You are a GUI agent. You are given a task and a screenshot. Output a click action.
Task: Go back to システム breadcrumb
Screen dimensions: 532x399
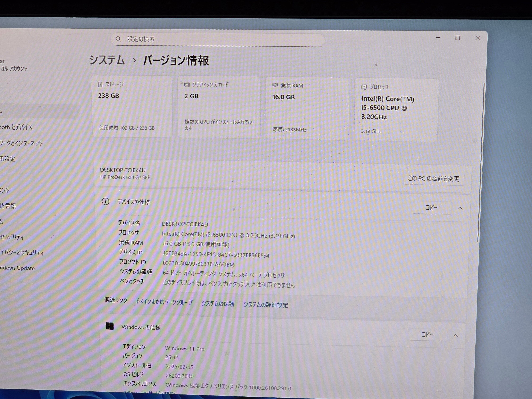(x=107, y=60)
